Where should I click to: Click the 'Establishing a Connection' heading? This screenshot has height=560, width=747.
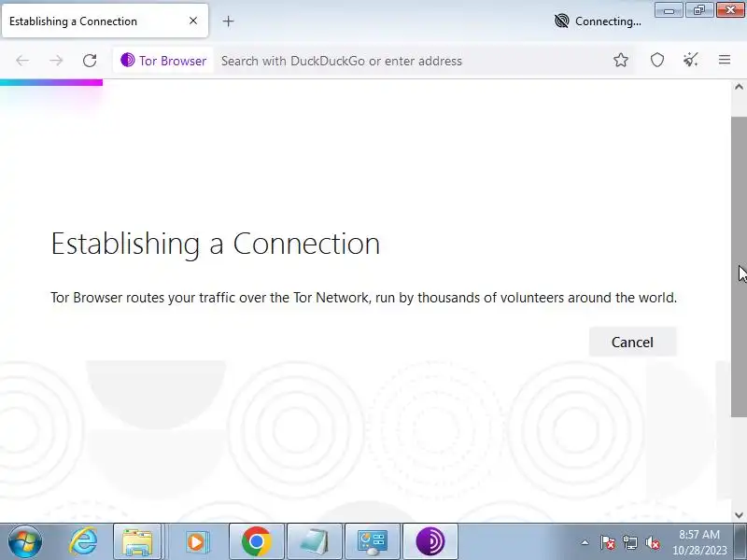point(216,244)
